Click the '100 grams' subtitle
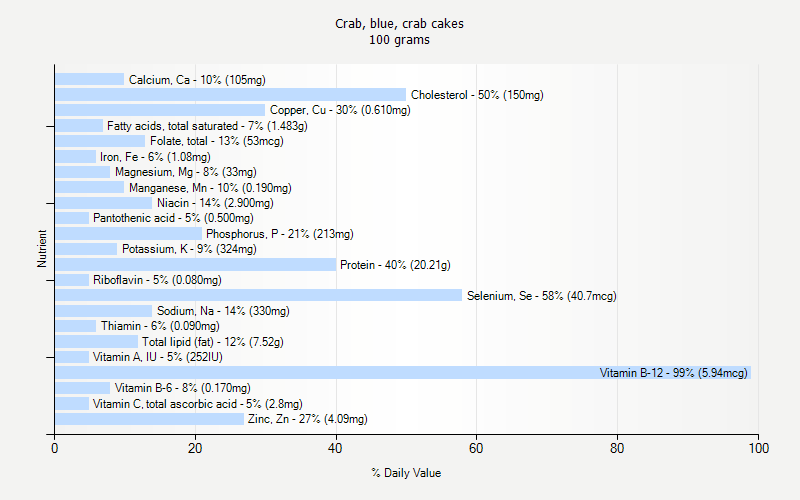This screenshot has width=800, height=500. 399,40
